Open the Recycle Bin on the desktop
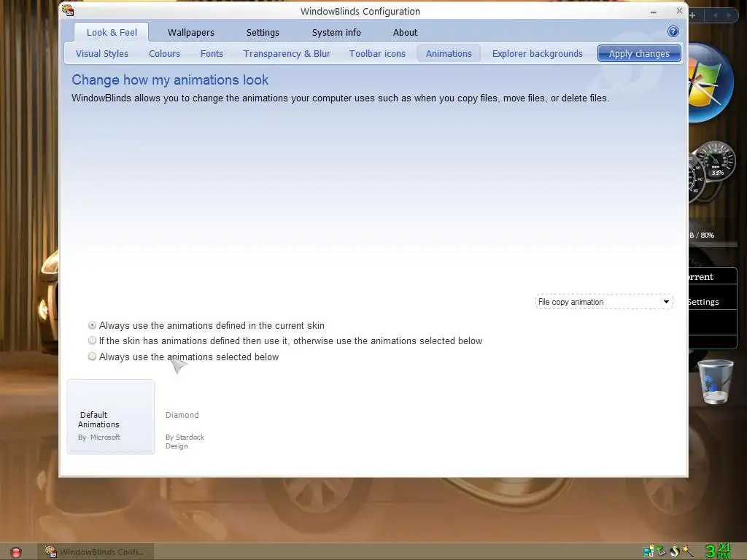The image size is (747, 560). pyautogui.click(x=715, y=381)
